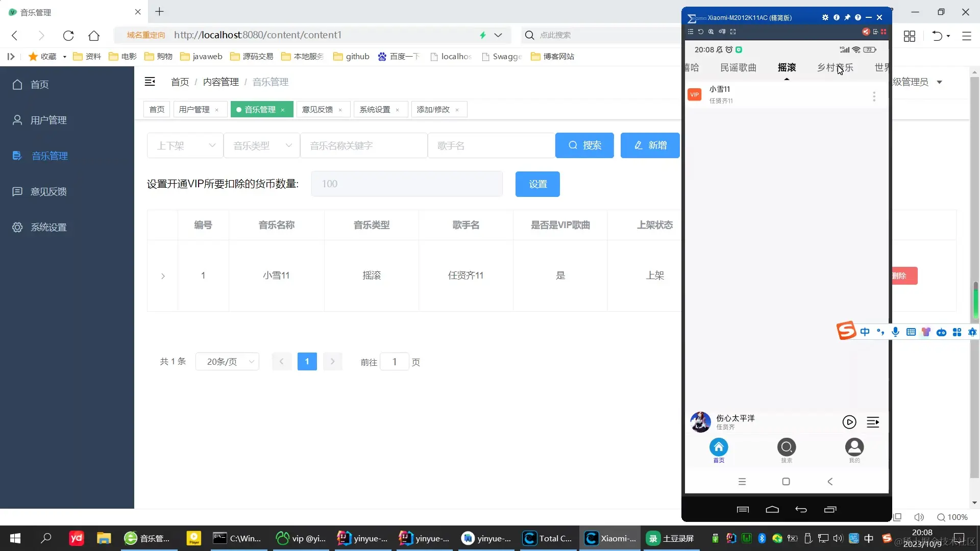Switch to the 意见反馈 tab
The image size is (980, 551).
coord(317,110)
